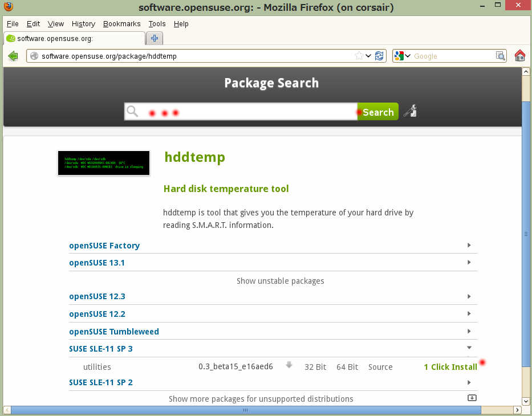The width and height of the screenshot is (532, 416).
Task: Click the Source download link
Action: 380,367
